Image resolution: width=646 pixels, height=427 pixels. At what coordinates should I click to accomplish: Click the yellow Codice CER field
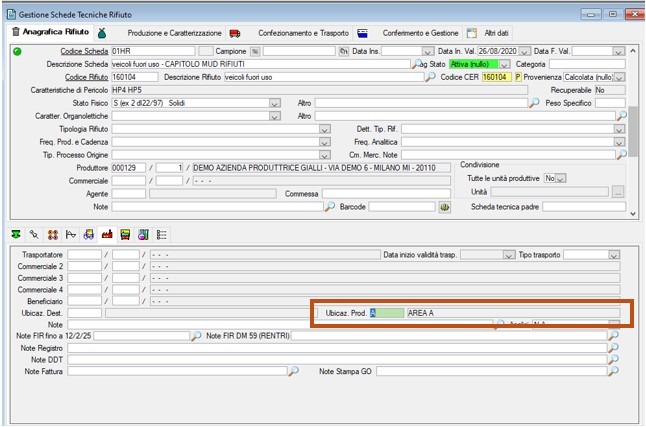496,77
